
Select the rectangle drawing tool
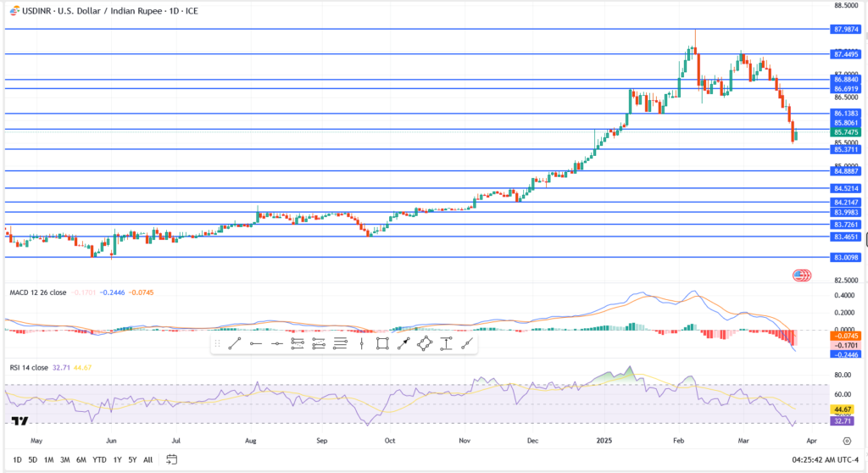[x=382, y=343]
